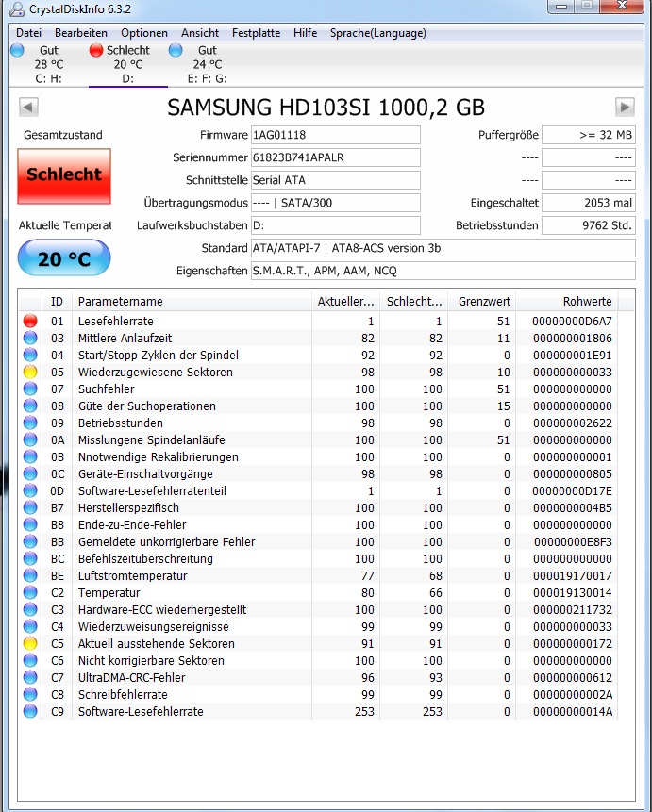This screenshot has height=812, width=652.
Task: Click the Rohwerte column header
Action: (x=567, y=302)
